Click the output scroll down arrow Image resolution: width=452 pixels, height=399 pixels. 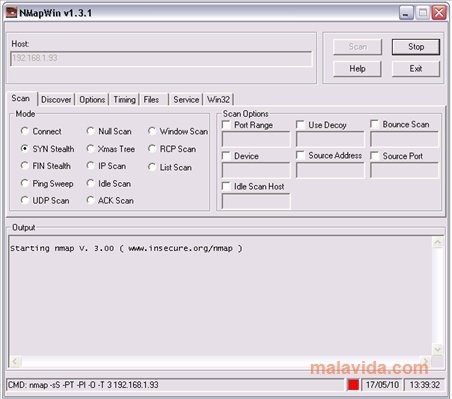pyautogui.click(x=438, y=349)
